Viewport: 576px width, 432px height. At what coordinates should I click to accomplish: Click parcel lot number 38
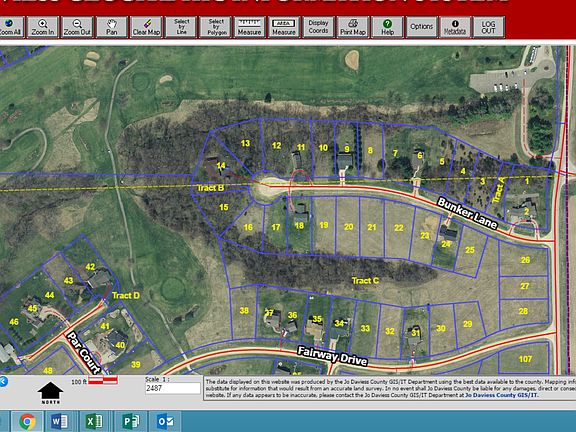[244, 311]
